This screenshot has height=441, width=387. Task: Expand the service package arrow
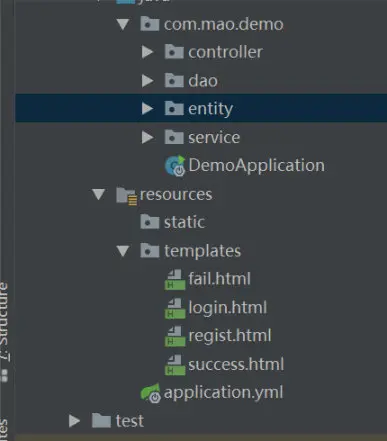[147, 137]
